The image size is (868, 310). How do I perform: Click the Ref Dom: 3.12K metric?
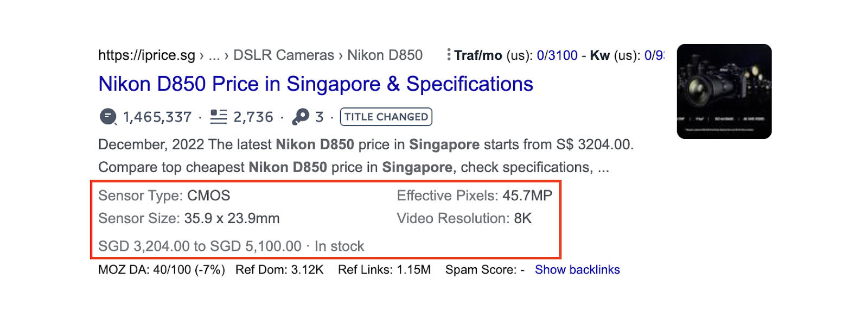pyautogui.click(x=279, y=270)
